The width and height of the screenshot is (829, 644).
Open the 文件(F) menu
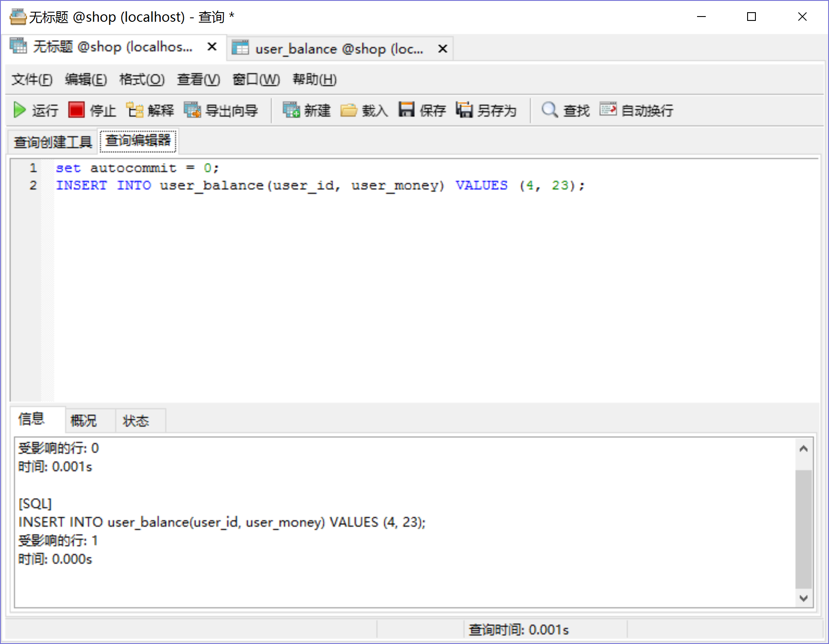(32, 79)
